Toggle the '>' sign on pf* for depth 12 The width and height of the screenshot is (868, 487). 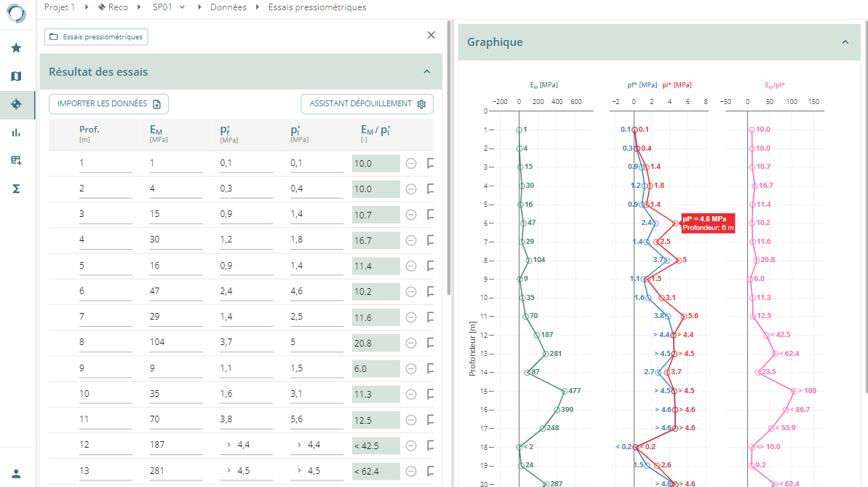pos(228,445)
